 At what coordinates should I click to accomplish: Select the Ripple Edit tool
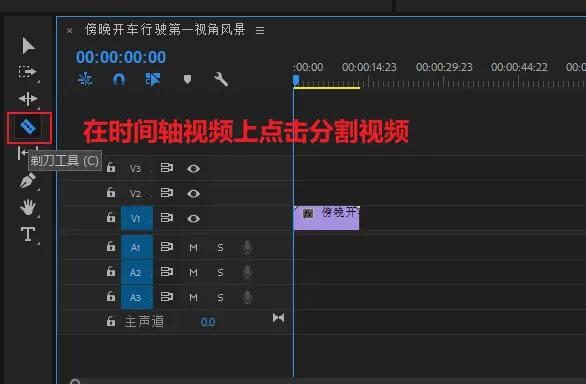pyautogui.click(x=28, y=99)
